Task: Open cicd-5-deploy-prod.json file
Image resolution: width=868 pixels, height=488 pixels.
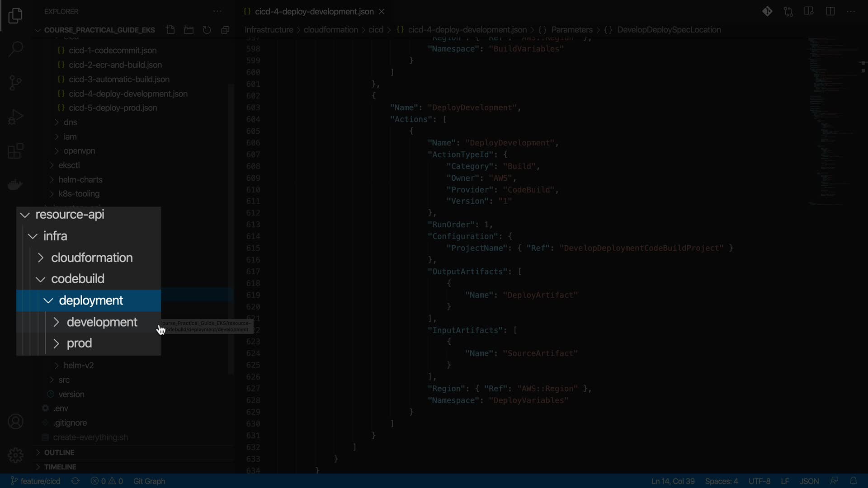Action: tap(113, 108)
